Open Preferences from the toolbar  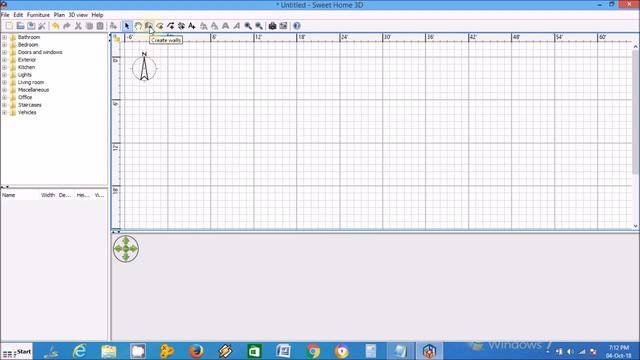(x=42, y=26)
